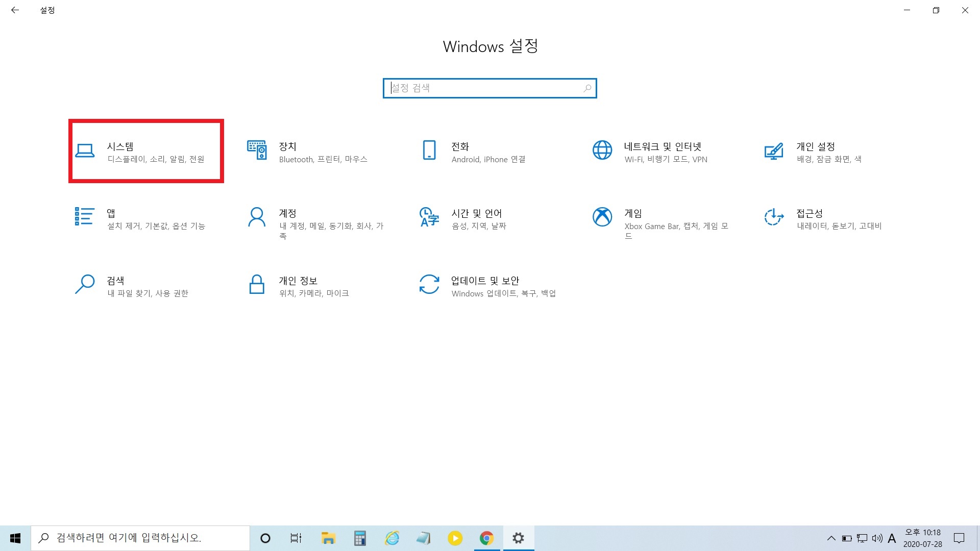Viewport: 980px width, 551px height.
Task: Go back using the top-left arrow
Action: (15, 10)
